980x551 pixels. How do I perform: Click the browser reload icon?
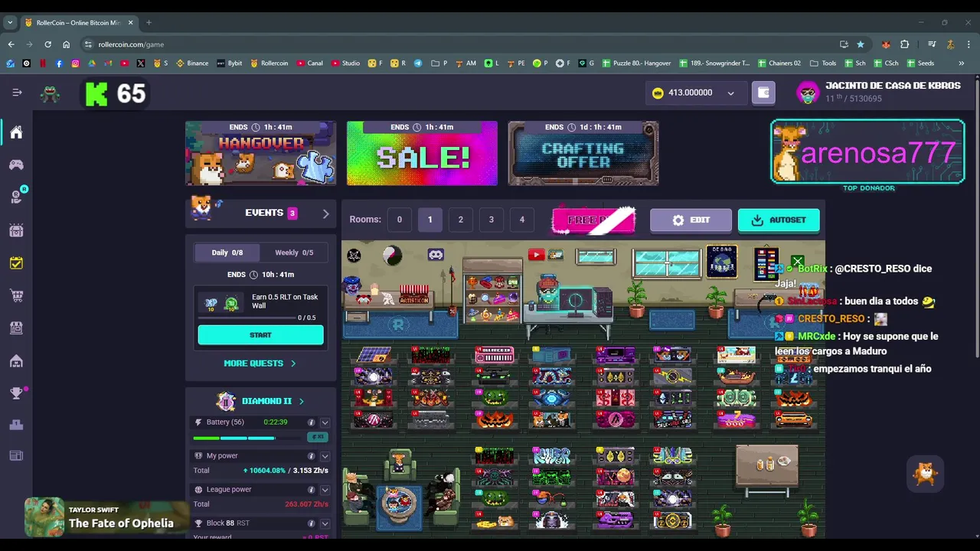(x=47, y=44)
